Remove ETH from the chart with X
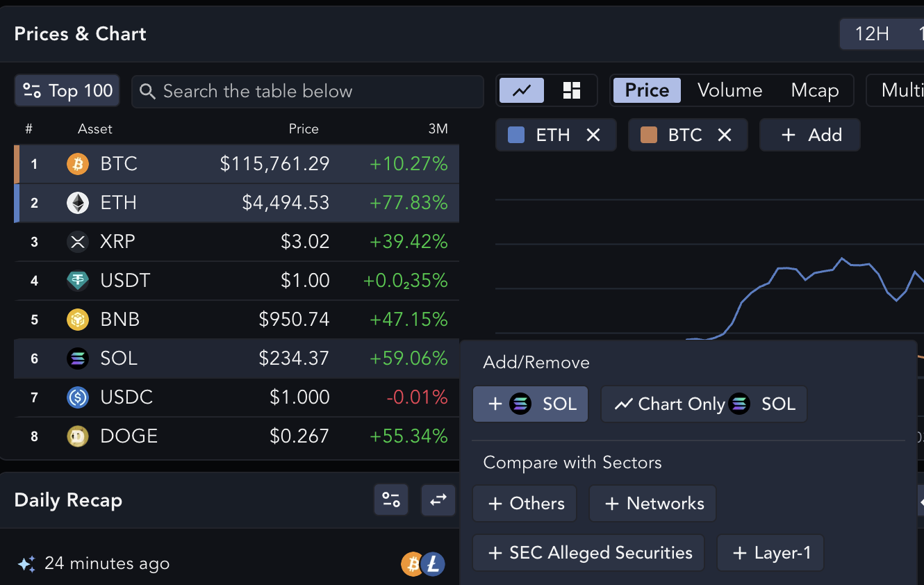924x585 pixels. (x=593, y=135)
